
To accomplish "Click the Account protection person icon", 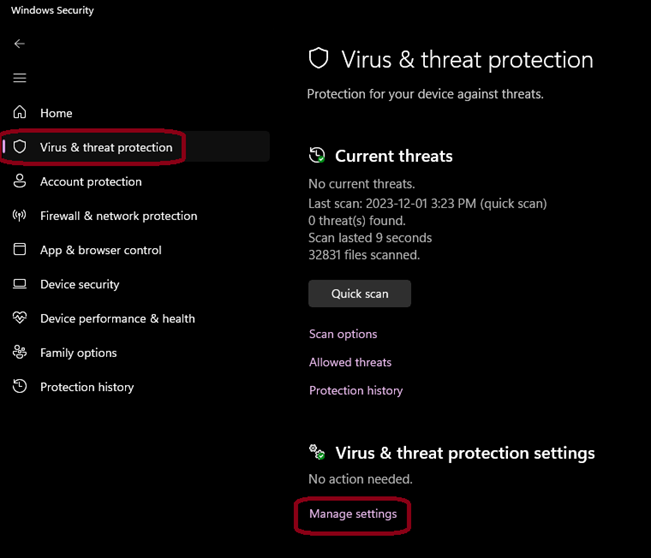I will pos(19,181).
